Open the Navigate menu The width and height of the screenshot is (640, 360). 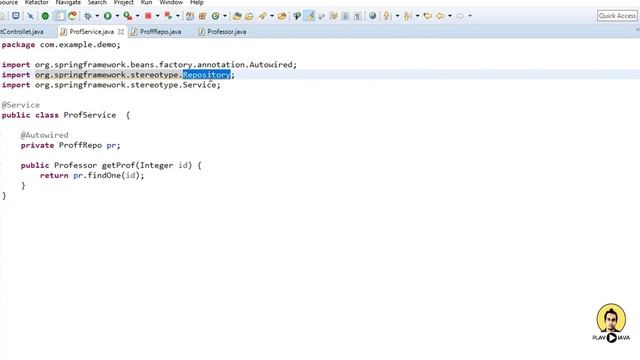[x=68, y=2]
